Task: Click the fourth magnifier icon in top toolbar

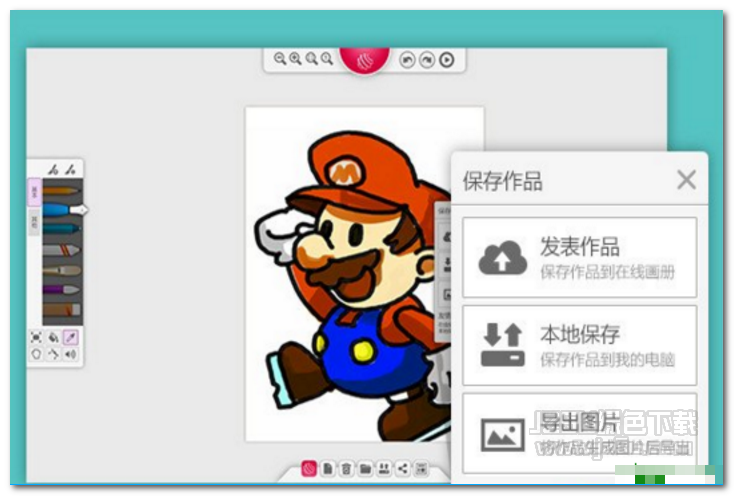Action: [x=327, y=58]
